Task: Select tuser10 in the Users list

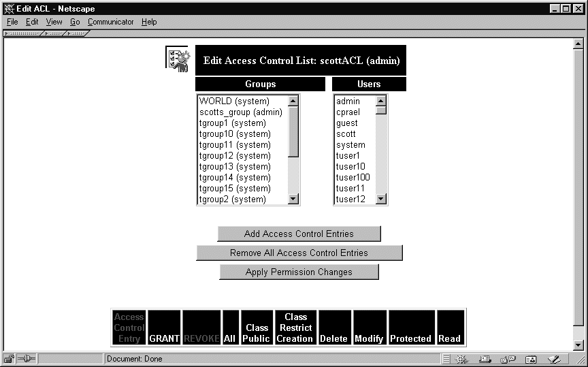Action: (355, 166)
